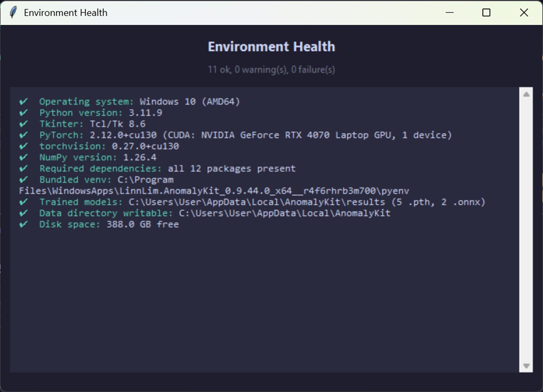
Task: Click the 'Tkinter:' label
Action: pyautogui.click(x=61, y=124)
